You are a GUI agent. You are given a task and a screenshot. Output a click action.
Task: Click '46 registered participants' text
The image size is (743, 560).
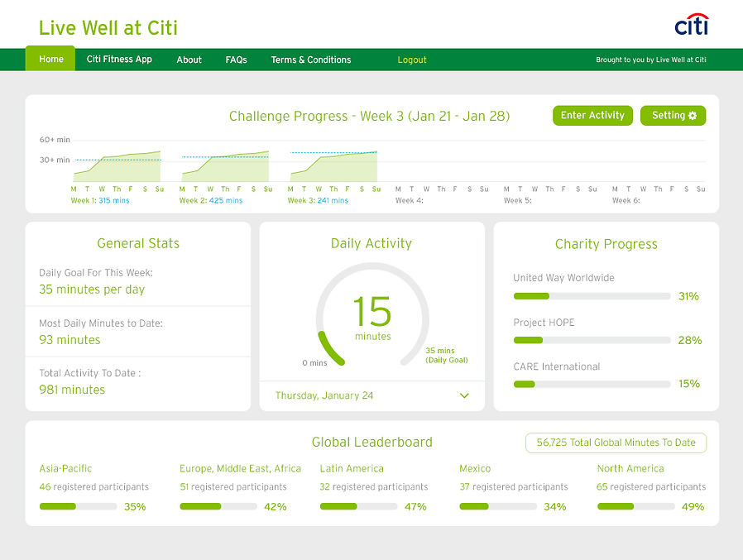93,486
